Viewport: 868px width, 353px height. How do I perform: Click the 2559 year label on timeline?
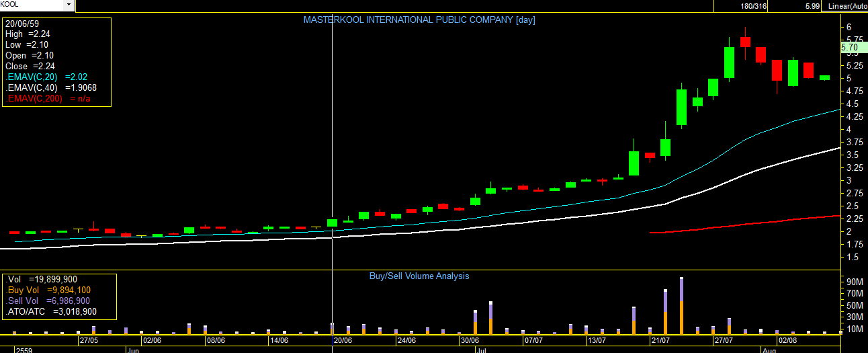click(24, 350)
